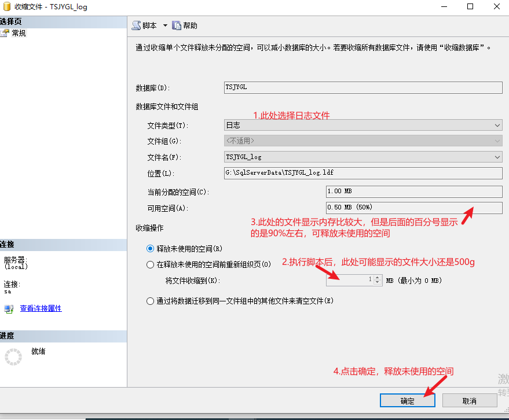
Task: Increase shrink size with up spinner
Action: [377, 278]
